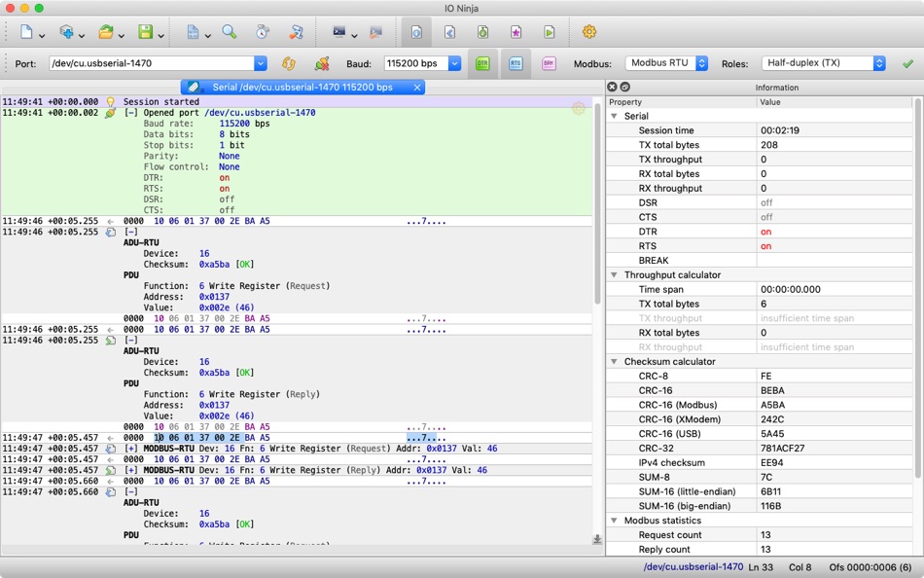The height and width of the screenshot is (578, 924).
Task: Expand the [+] MODBUS-RTU Write Register (Reply) line
Action: [x=131, y=470]
